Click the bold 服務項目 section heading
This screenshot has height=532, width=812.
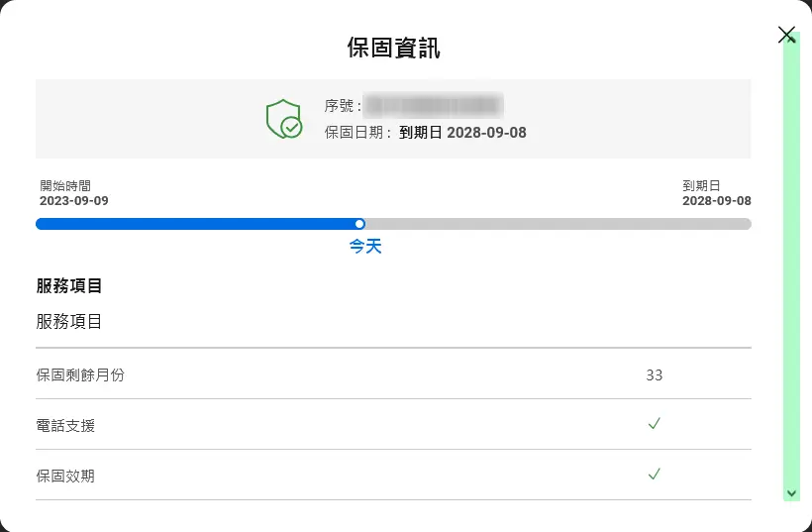tap(69, 286)
